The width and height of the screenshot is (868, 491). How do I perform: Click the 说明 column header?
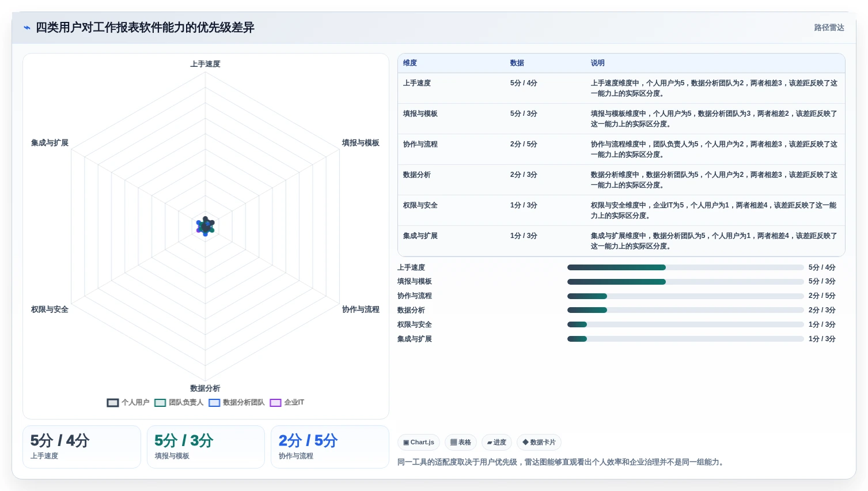[x=598, y=63]
